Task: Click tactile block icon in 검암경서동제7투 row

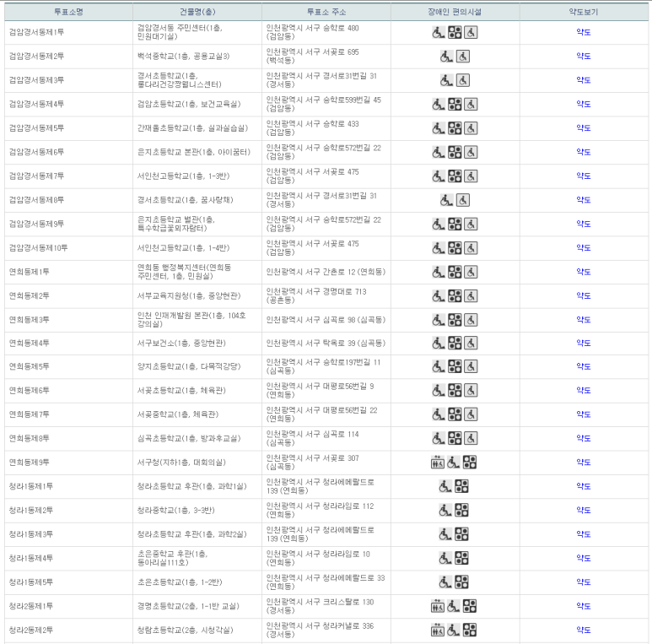Action: (455, 176)
